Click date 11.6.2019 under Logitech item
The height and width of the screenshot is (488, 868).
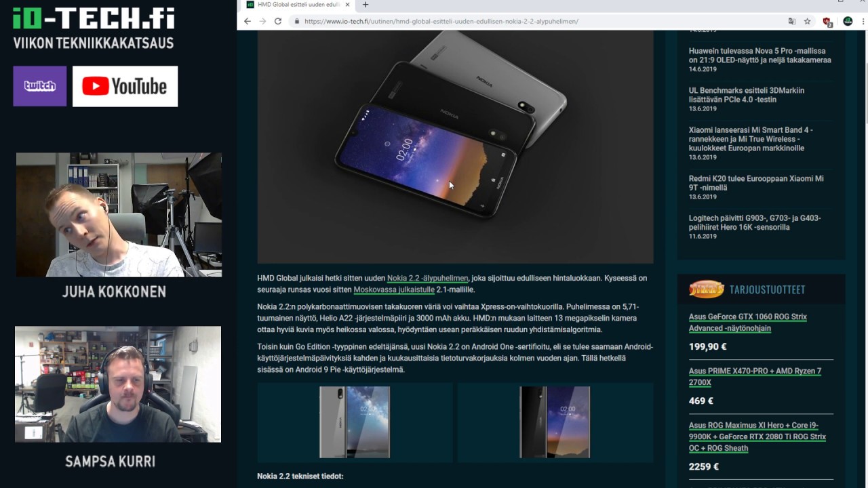click(x=703, y=236)
